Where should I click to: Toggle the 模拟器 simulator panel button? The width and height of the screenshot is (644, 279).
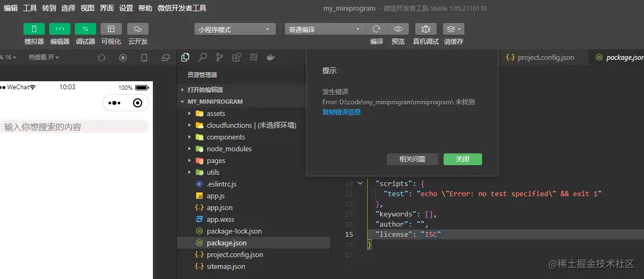[x=34, y=29]
